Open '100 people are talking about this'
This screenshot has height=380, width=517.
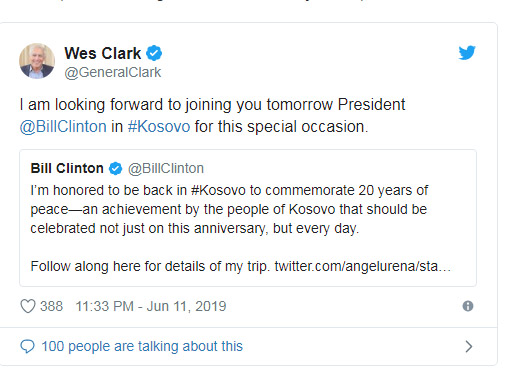tap(142, 346)
